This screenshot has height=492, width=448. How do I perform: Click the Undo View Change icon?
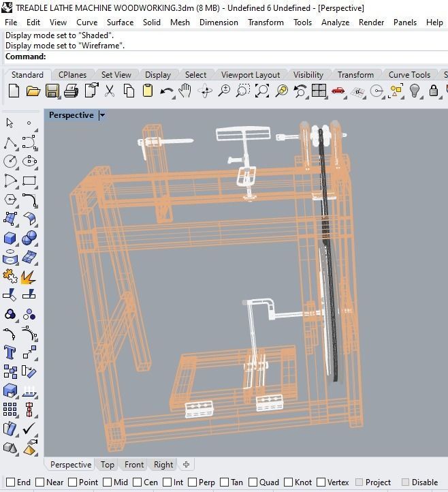(x=300, y=91)
